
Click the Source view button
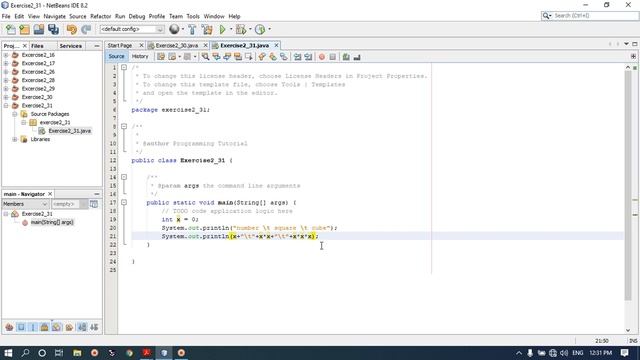coord(116,57)
